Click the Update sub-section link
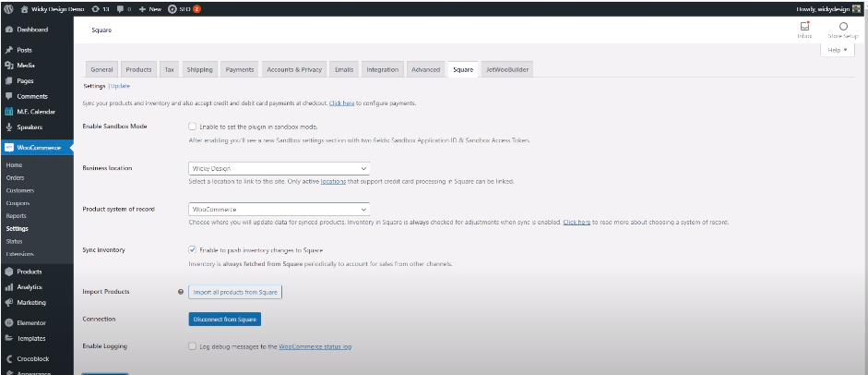 [121, 86]
